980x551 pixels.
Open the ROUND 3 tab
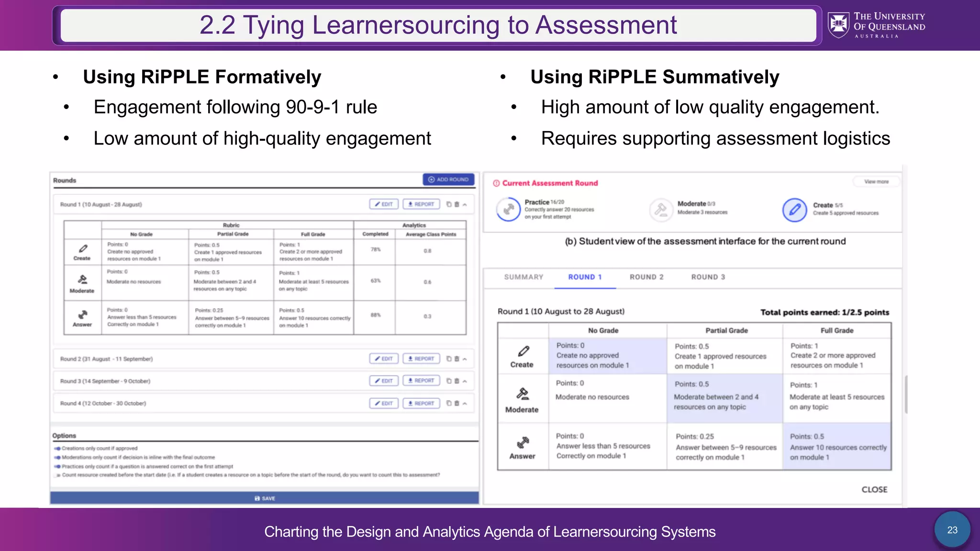(708, 277)
